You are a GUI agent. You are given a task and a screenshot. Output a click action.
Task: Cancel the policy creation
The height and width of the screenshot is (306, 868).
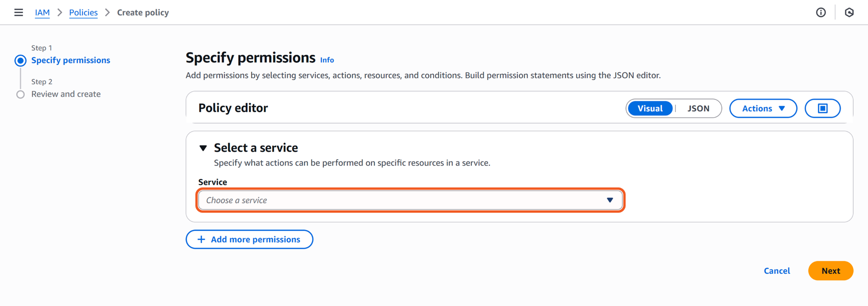[x=777, y=271]
